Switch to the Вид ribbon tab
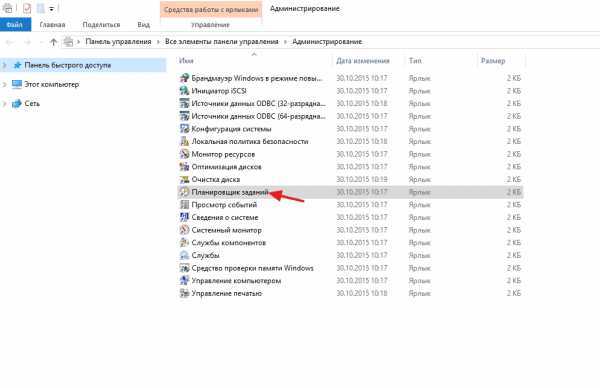 click(143, 24)
